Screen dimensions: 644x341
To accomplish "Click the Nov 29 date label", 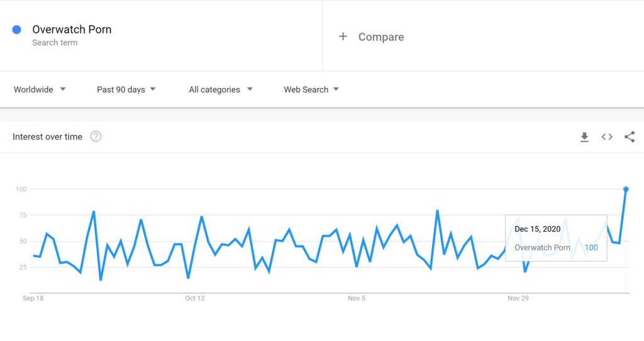I will pyautogui.click(x=518, y=298).
